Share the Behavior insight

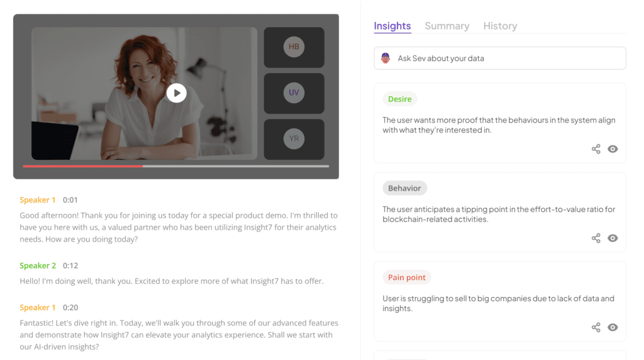click(x=596, y=238)
